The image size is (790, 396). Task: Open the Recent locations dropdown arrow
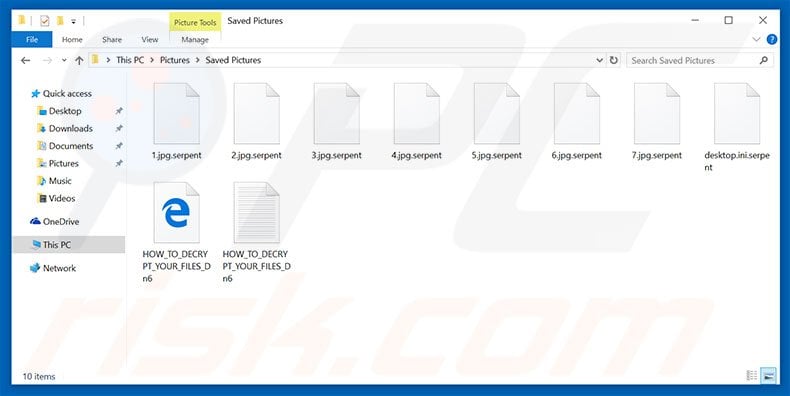64,60
